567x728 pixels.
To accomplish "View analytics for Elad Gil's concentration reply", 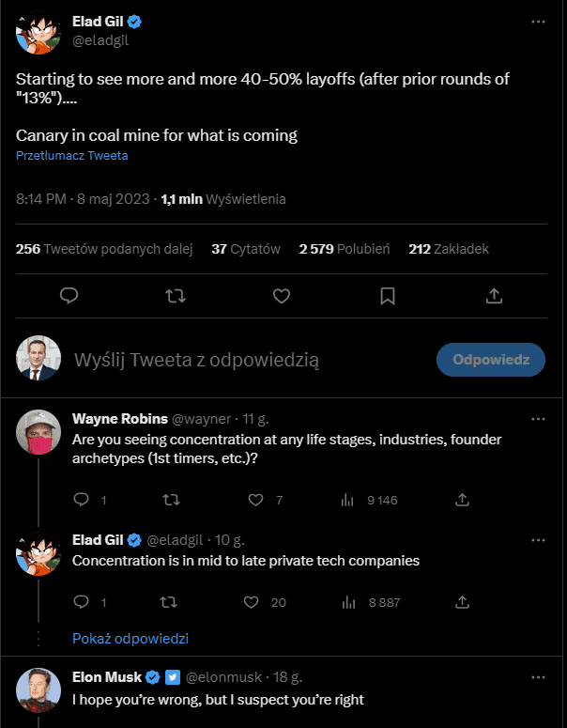I will (348, 602).
